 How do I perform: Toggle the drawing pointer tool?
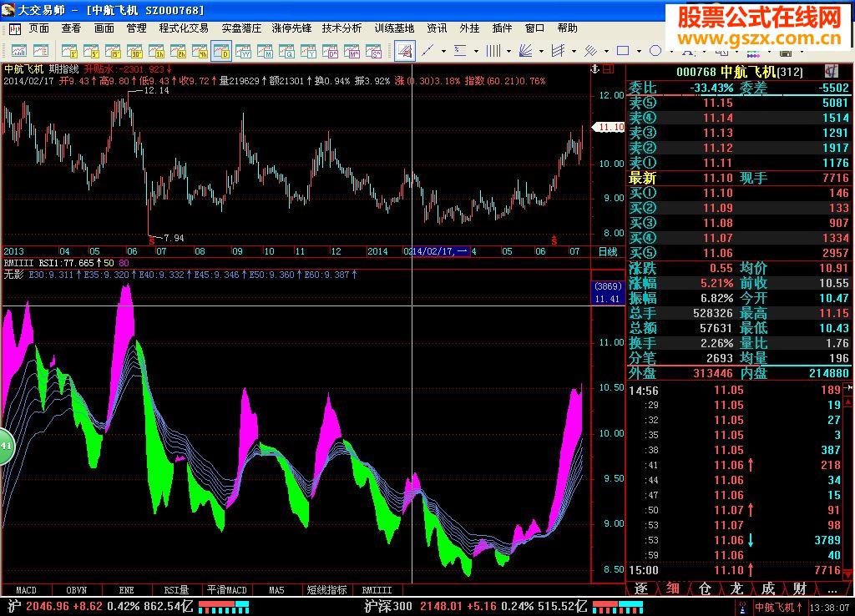tap(405, 51)
